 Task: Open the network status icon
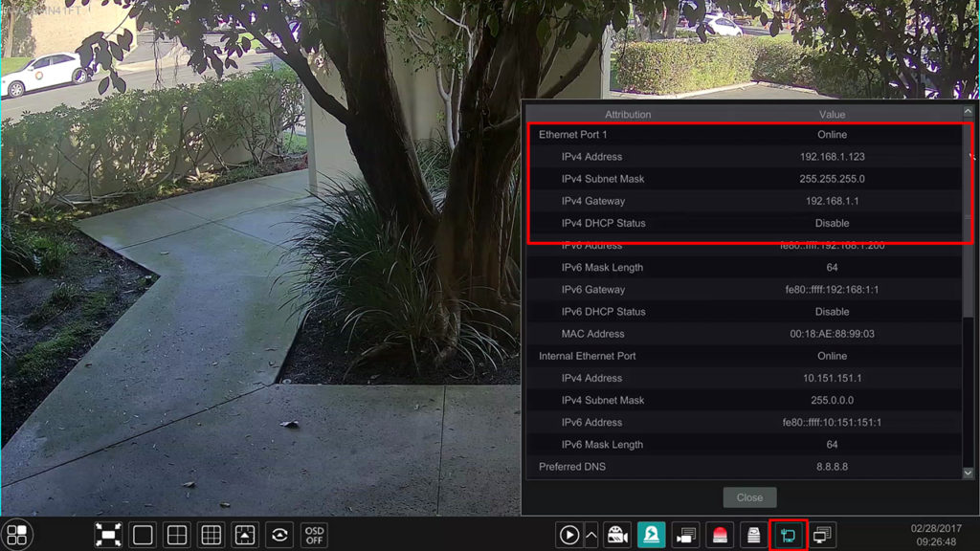(789, 535)
